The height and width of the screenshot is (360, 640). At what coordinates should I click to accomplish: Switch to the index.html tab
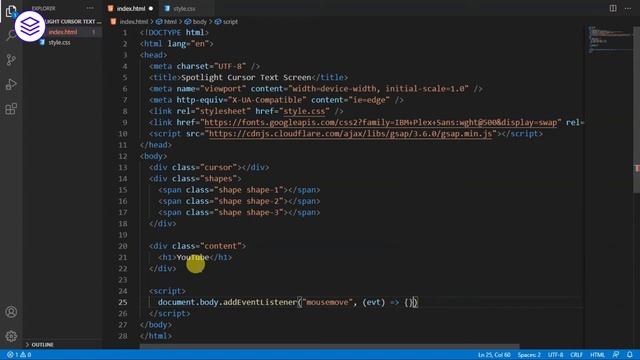click(x=131, y=9)
